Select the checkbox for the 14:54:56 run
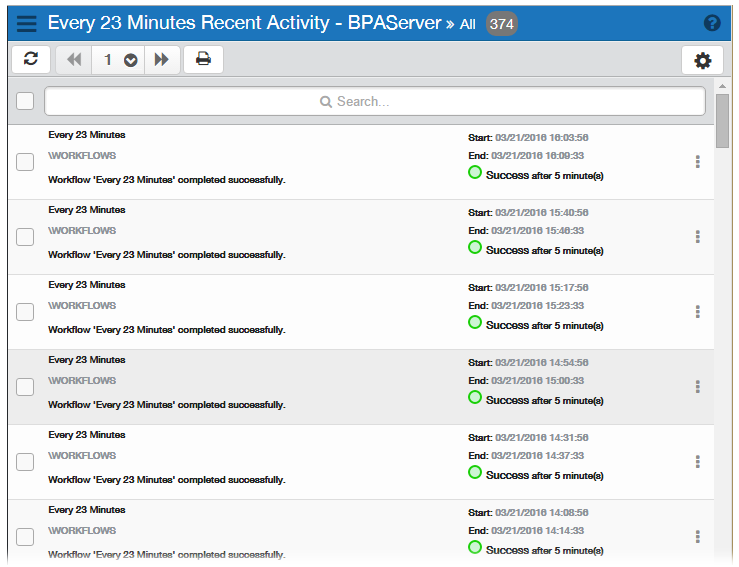Viewport: 739px width, 567px height. point(25,387)
